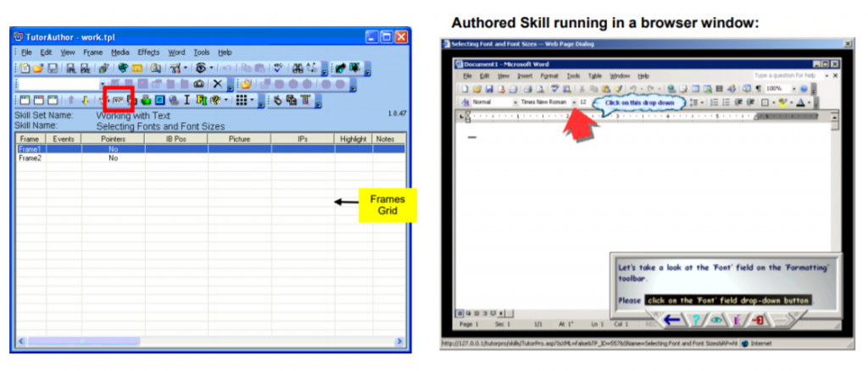
Task: Click the camera capture icon in TutorAuthor
Action: (198, 84)
